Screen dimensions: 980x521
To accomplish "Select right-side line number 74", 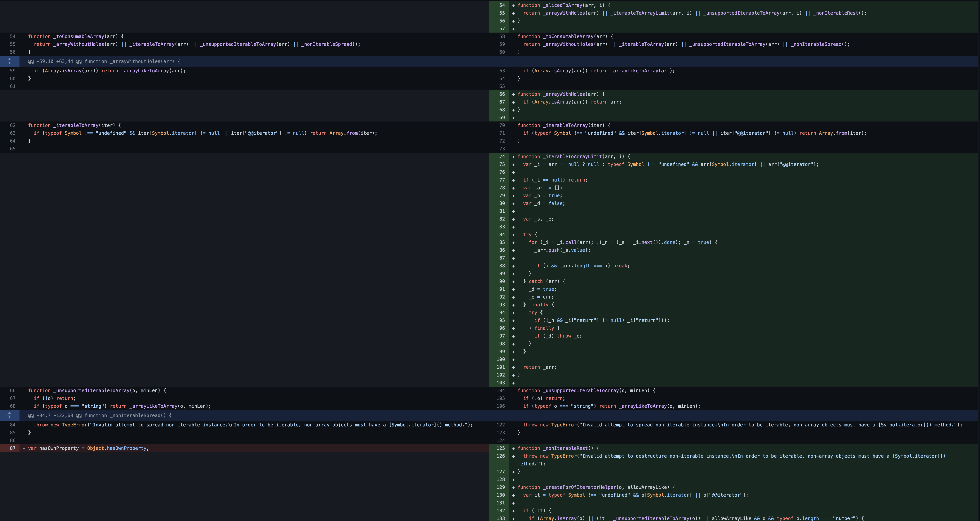I will coord(502,156).
